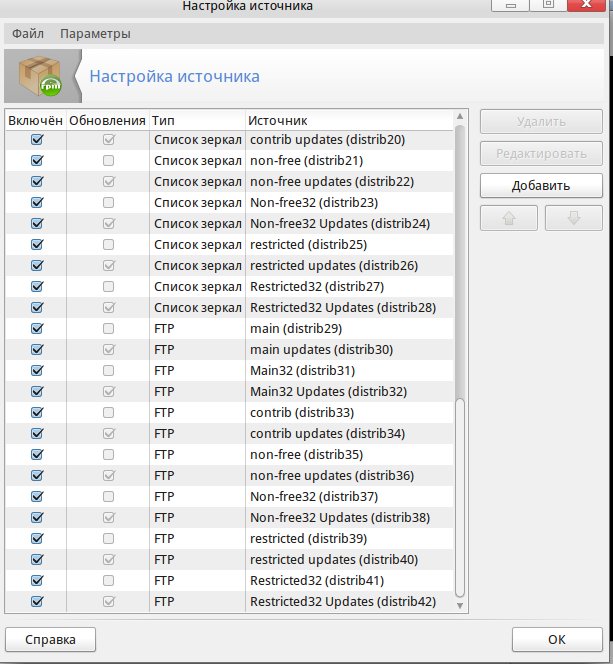The image size is (613, 664).
Task: Mark non-free (distrib21) as updates source
Action: tap(108, 160)
